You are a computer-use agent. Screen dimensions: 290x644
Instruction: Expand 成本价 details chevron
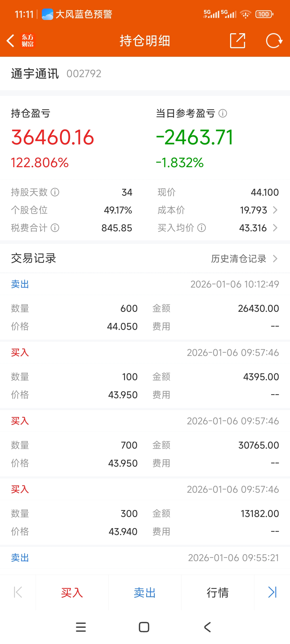pyautogui.click(x=275, y=210)
